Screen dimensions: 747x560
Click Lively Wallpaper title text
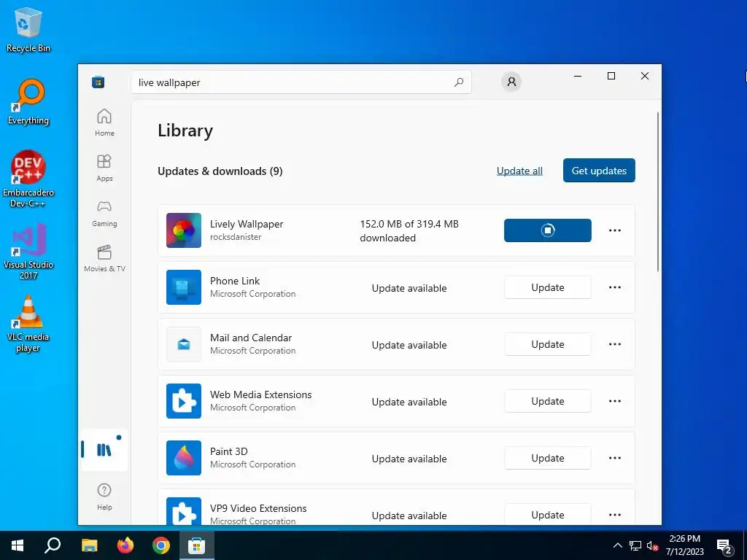(x=247, y=224)
